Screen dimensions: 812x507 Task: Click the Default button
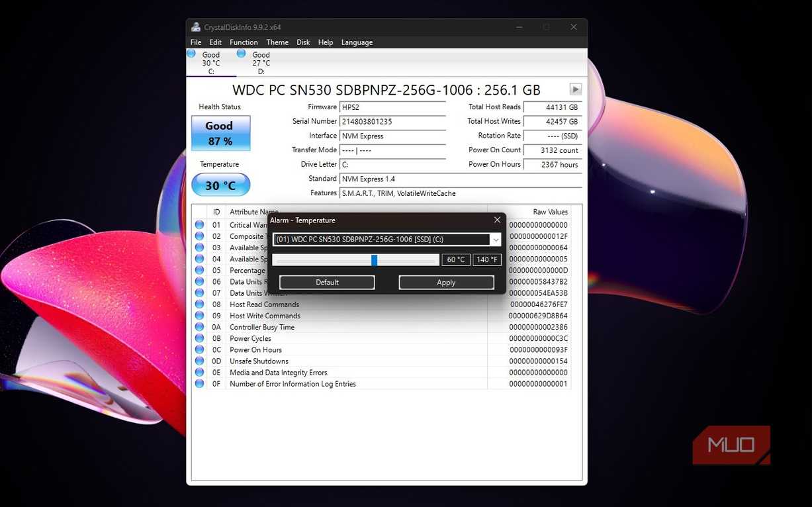coord(327,283)
